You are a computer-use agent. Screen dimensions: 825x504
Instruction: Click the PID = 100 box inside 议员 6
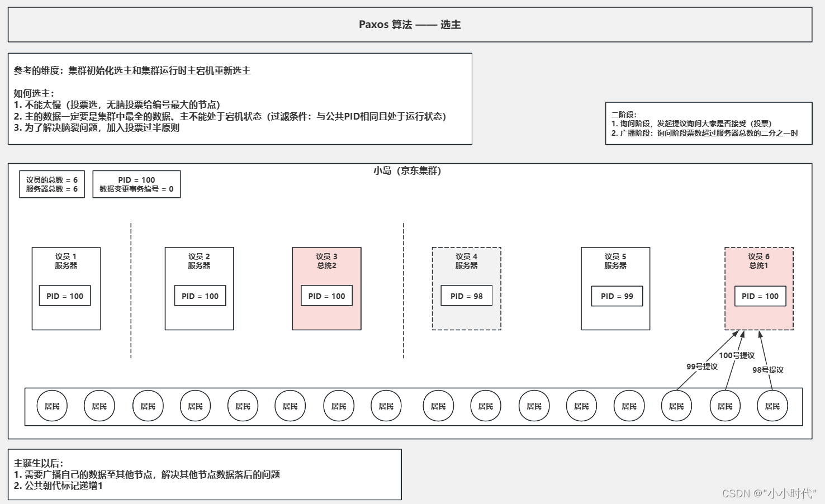[x=760, y=296]
